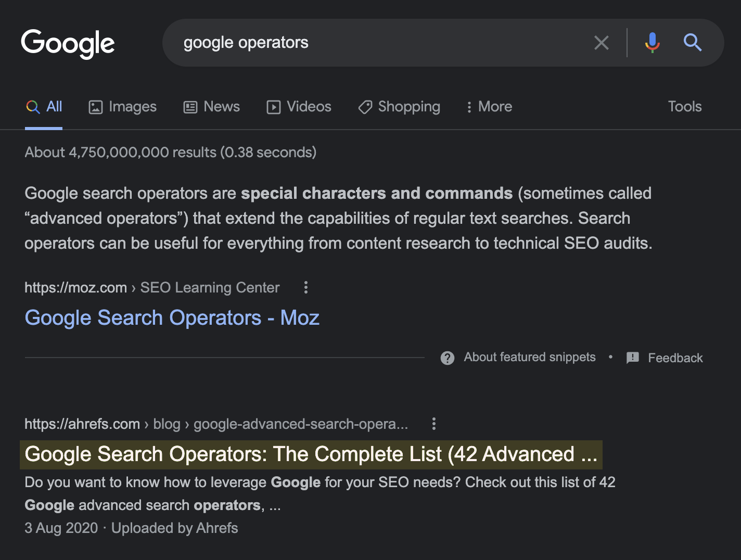Open the Google Search Operators - Moz link
The height and width of the screenshot is (560, 741).
click(x=172, y=318)
